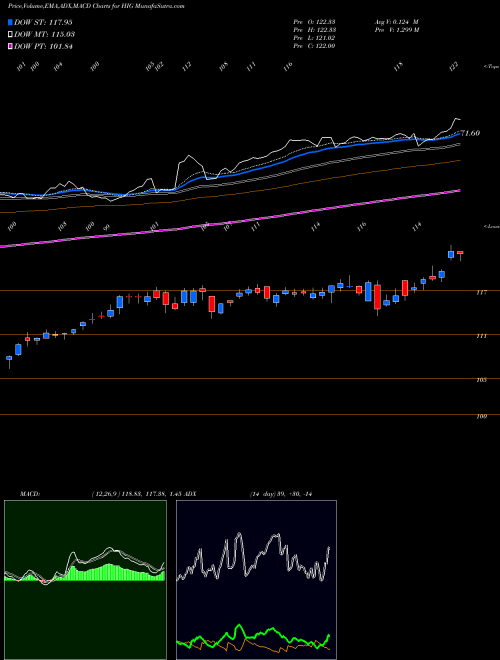500x660 pixels.
Task: Open the dark blue ADX indicator panel
Action: point(256,580)
